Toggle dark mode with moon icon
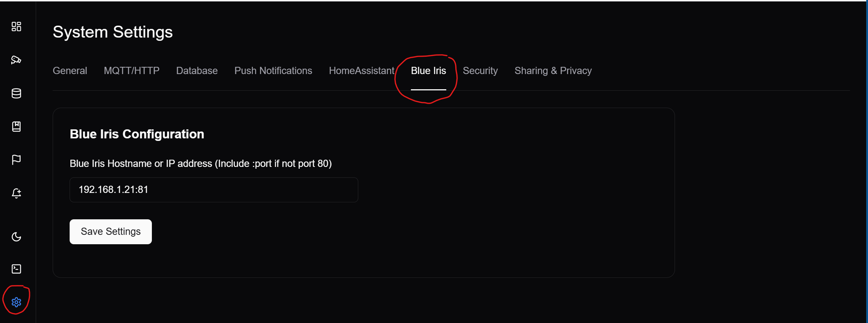This screenshot has width=868, height=323. [x=16, y=237]
